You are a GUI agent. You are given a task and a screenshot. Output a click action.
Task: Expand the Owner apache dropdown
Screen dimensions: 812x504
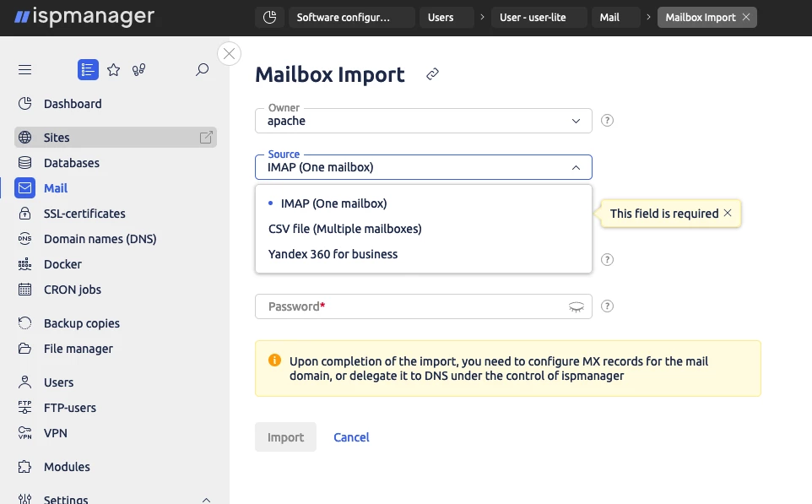pyautogui.click(x=424, y=121)
